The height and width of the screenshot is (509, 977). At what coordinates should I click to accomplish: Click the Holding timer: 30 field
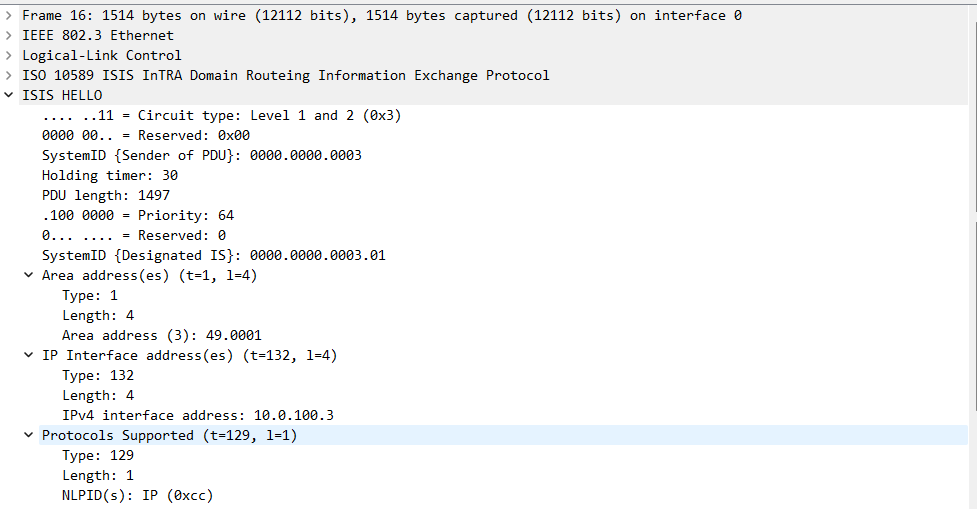tap(110, 175)
